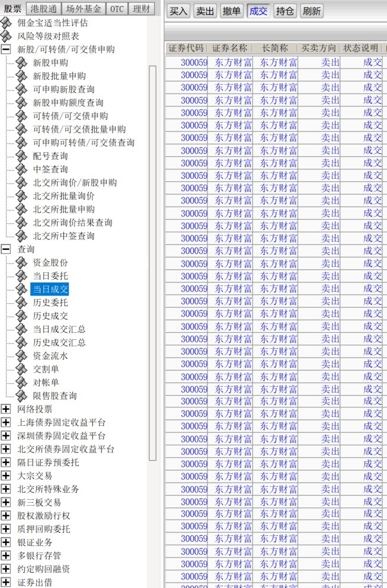Click the icon next to 当日成交

pyautogui.click(x=21, y=289)
